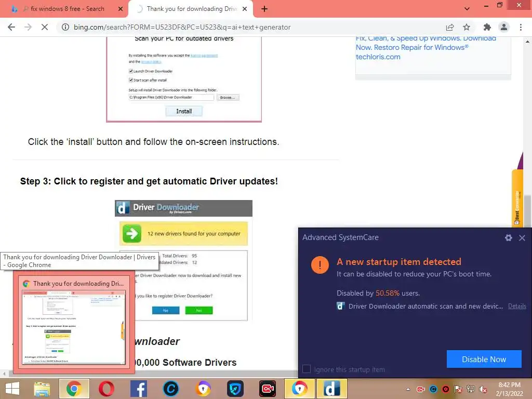Screen dimensions: 532x399
Task: Open the clock showing 8:42 PM
Action: pyautogui.click(x=509, y=389)
